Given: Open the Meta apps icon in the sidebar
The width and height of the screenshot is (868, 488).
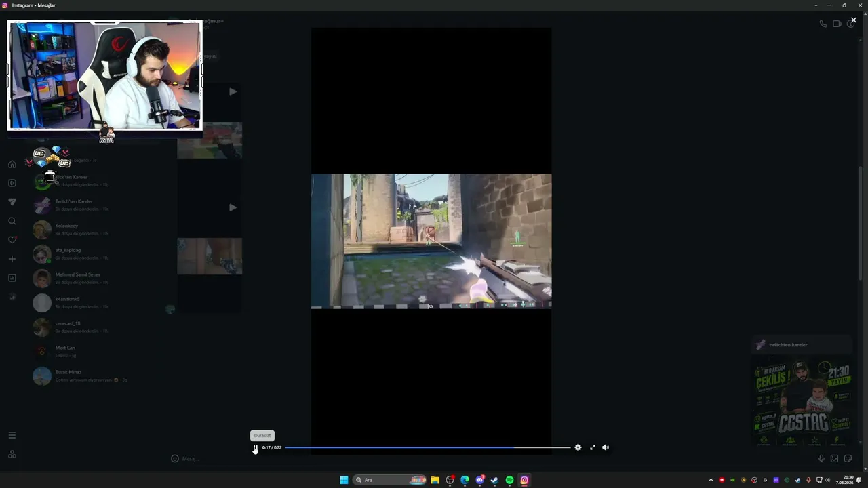Looking at the screenshot, I should [x=12, y=454].
